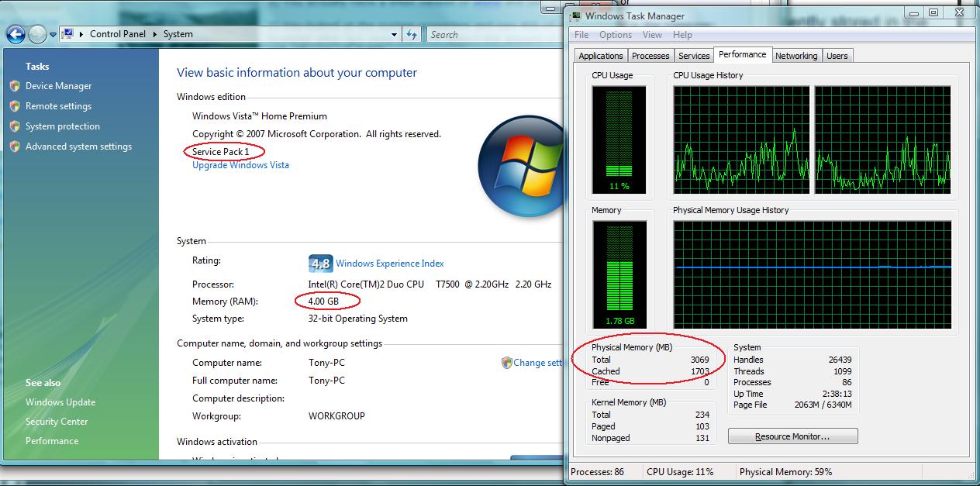
Task: Click the Handles value 26439
Action: coord(840,360)
